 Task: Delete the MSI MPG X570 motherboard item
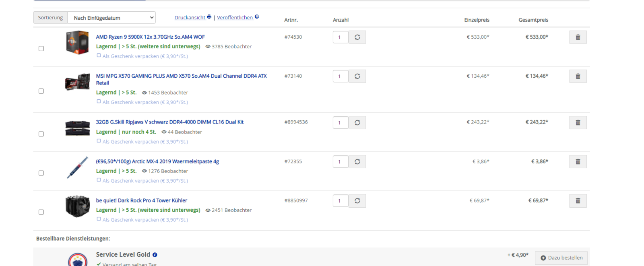pos(578,76)
